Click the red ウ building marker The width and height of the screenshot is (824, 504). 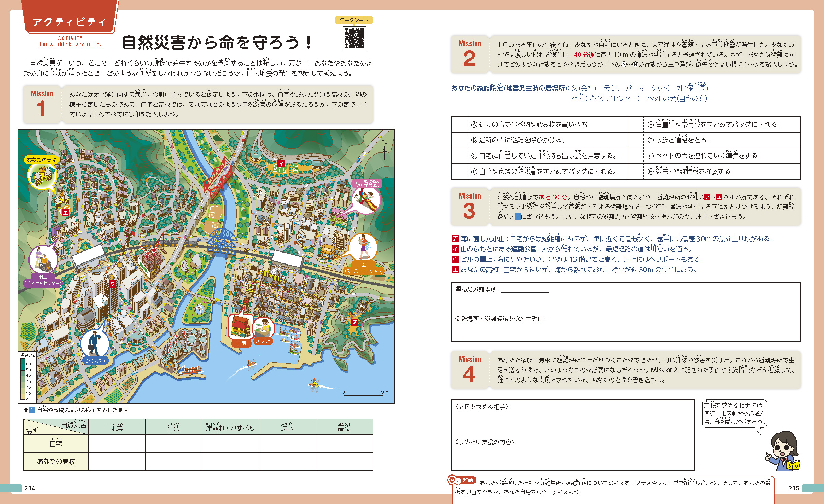pyautogui.click(x=113, y=283)
